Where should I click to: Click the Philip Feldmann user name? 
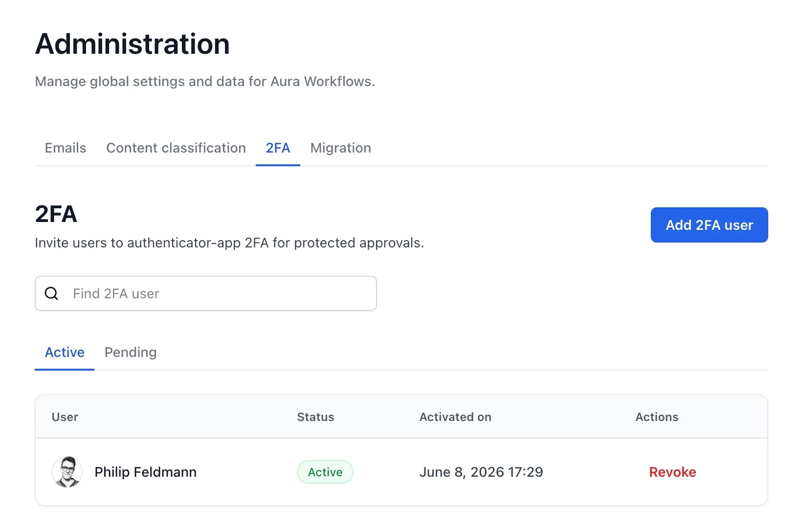click(x=145, y=472)
